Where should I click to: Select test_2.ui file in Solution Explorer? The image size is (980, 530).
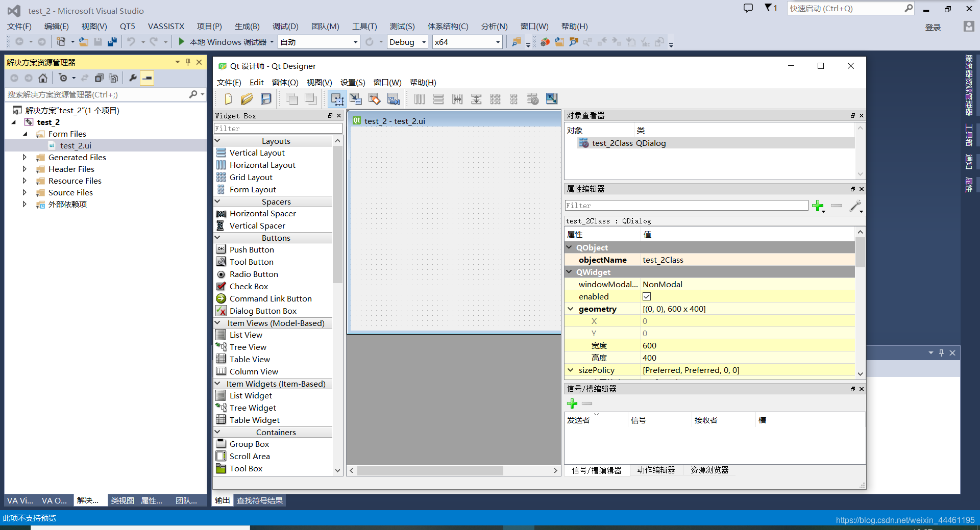click(x=76, y=145)
